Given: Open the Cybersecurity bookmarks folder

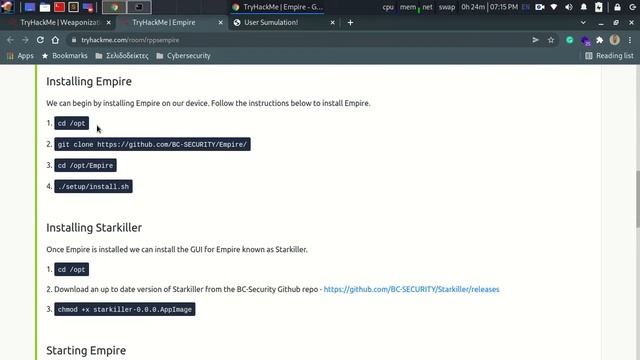Looking at the screenshot, I should (x=183, y=56).
